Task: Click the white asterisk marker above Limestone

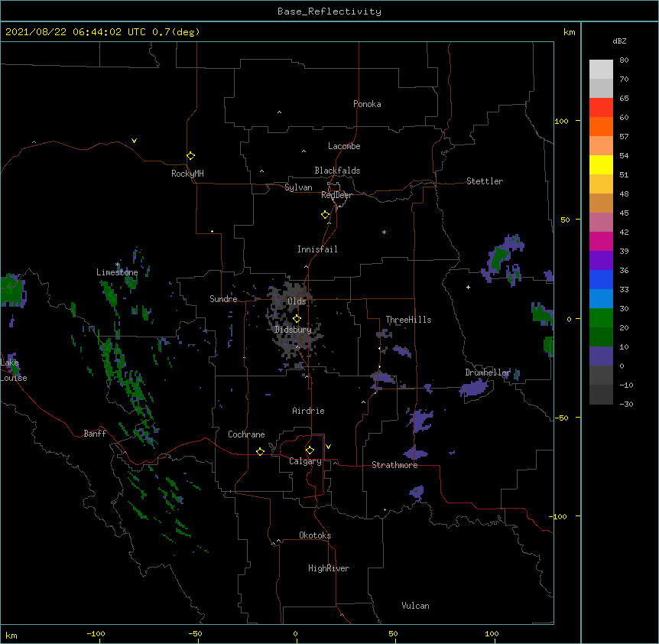Action: (117, 265)
